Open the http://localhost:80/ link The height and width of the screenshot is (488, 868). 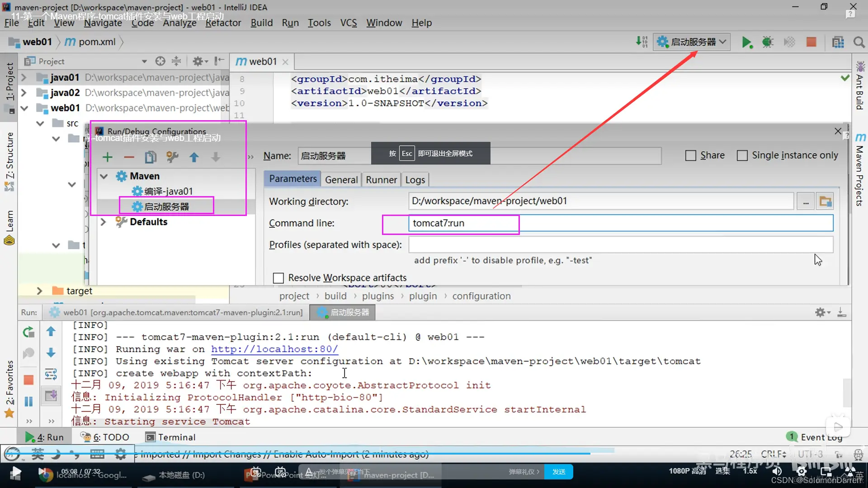click(x=274, y=349)
